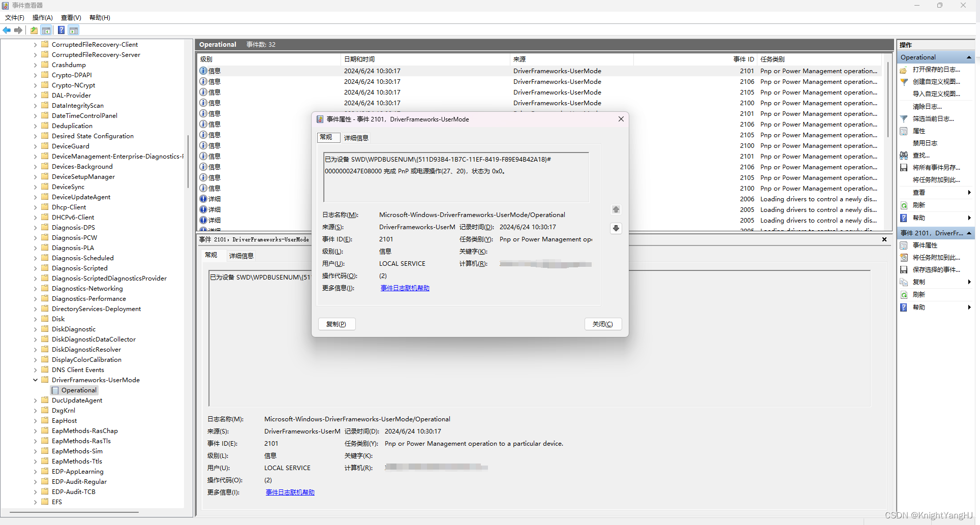This screenshot has width=980, height=525.
Task: Open the 文件(F) menu
Action: [x=15, y=18]
